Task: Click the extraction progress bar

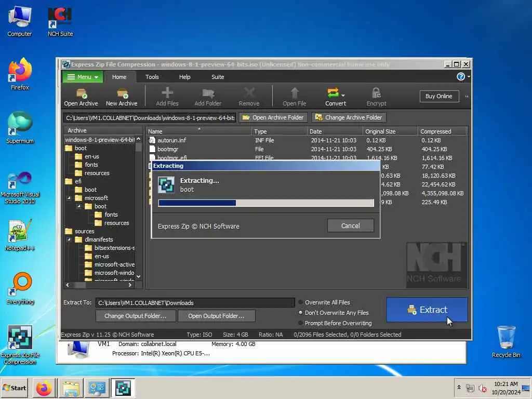Action: 266,203
